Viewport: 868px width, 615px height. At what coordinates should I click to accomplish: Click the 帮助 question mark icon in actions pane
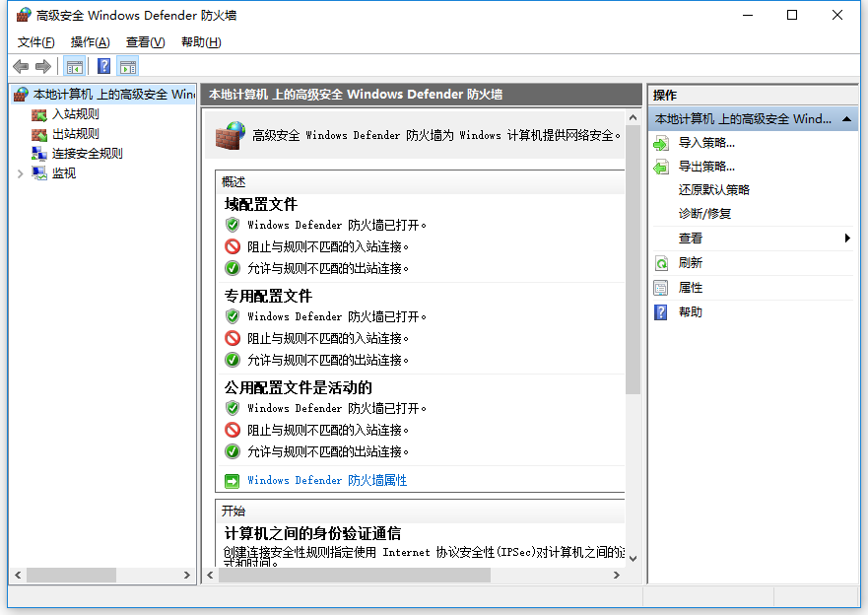[661, 312]
